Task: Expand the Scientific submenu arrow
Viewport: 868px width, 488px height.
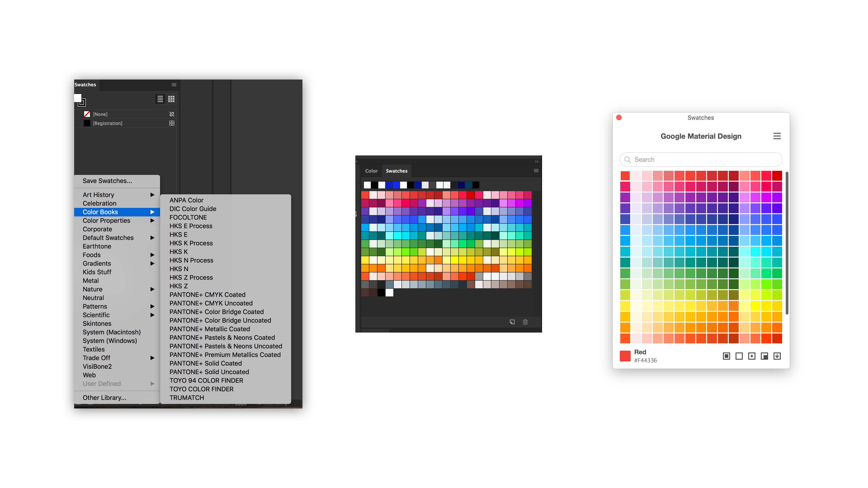Action: [x=152, y=315]
